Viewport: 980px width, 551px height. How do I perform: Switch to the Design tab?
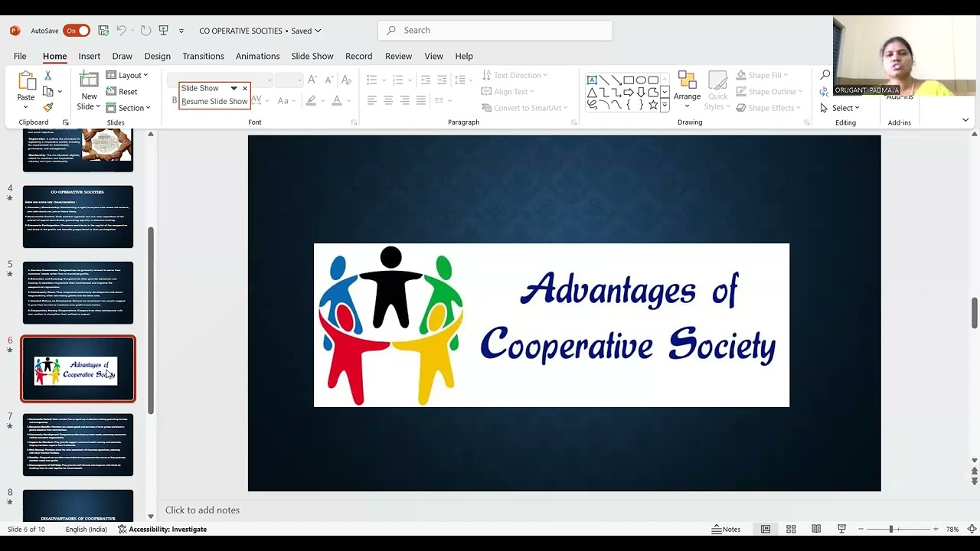point(157,56)
